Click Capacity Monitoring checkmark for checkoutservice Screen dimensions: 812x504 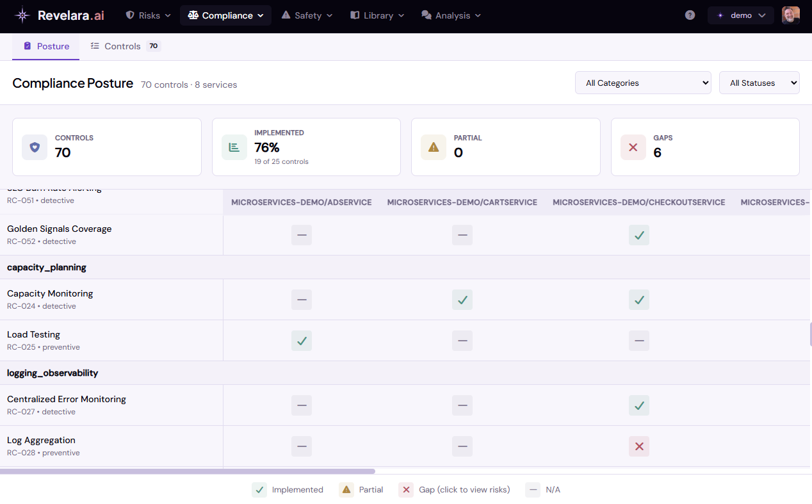639,300
